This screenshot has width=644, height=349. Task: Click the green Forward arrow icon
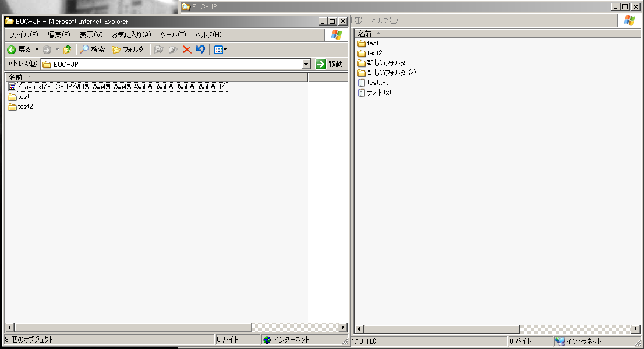(x=47, y=50)
